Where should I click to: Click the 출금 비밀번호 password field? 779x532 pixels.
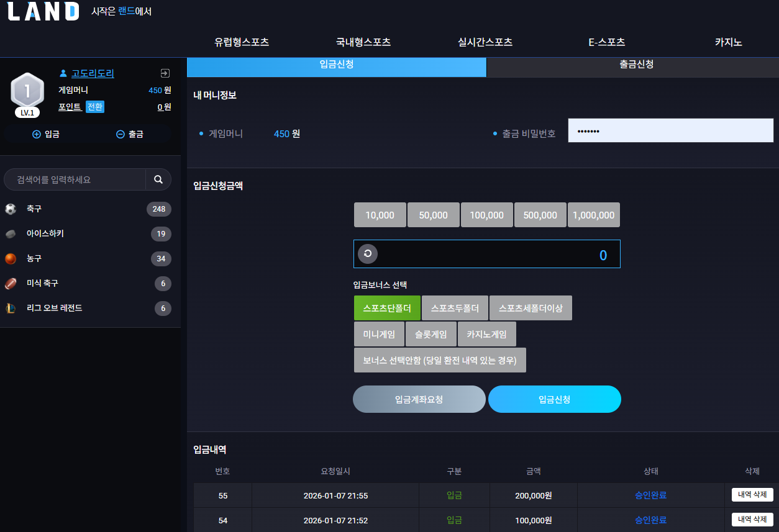[671, 131]
